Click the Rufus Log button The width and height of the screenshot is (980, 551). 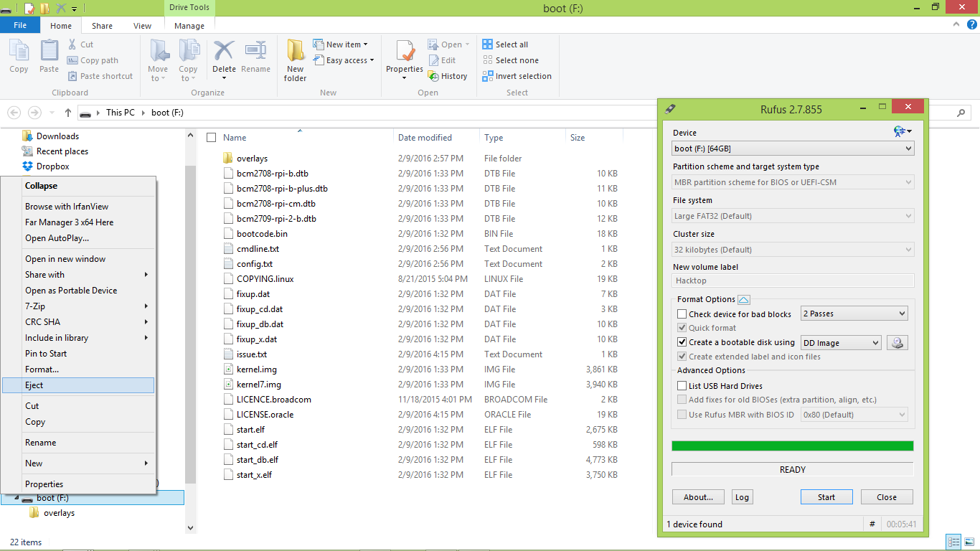click(742, 497)
